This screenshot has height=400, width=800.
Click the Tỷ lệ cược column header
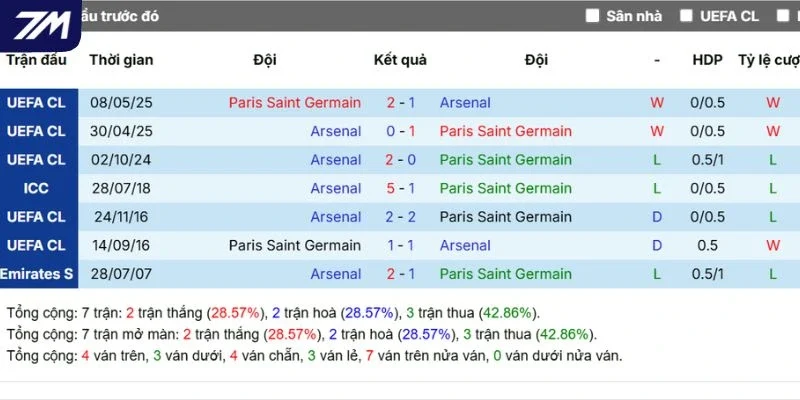769,60
